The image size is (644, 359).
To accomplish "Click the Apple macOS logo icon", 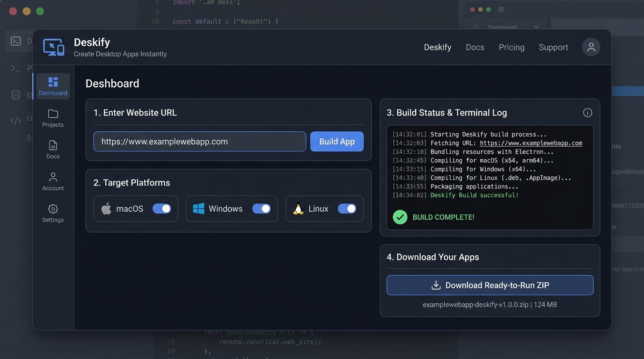I will (107, 208).
